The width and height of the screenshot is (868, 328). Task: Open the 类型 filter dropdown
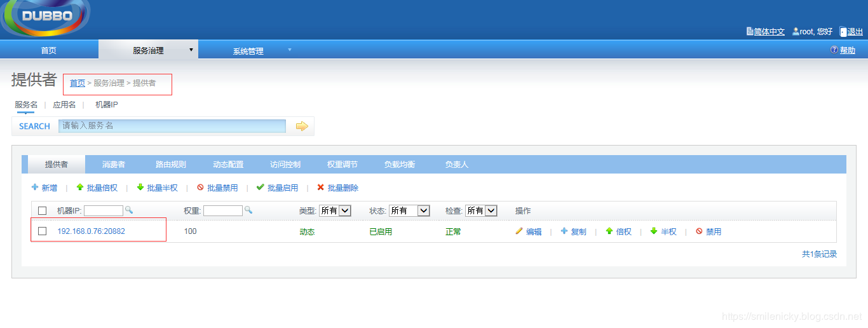335,210
